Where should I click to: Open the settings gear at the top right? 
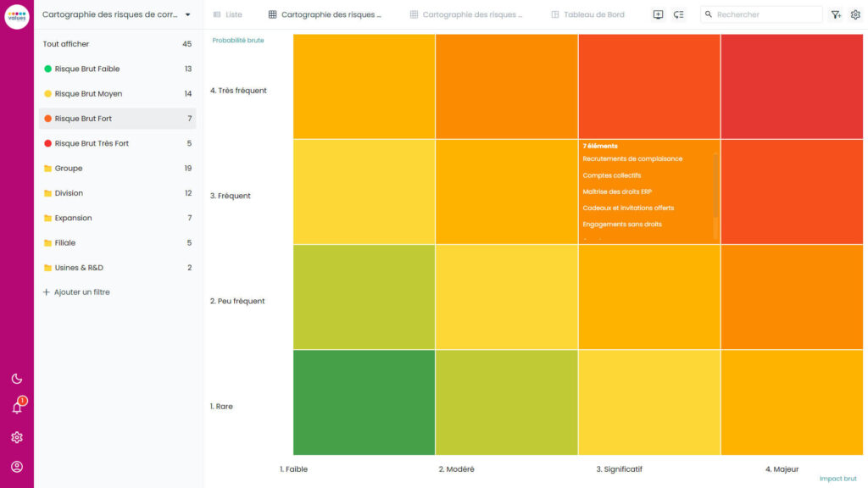point(856,14)
